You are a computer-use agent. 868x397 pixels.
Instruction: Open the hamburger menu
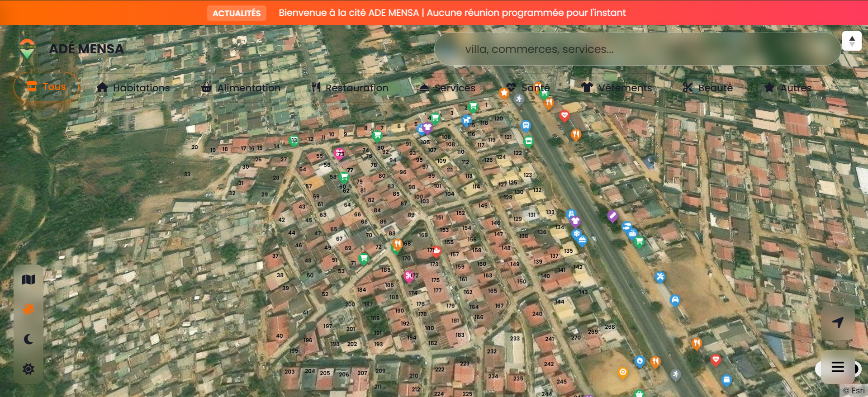(x=838, y=367)
